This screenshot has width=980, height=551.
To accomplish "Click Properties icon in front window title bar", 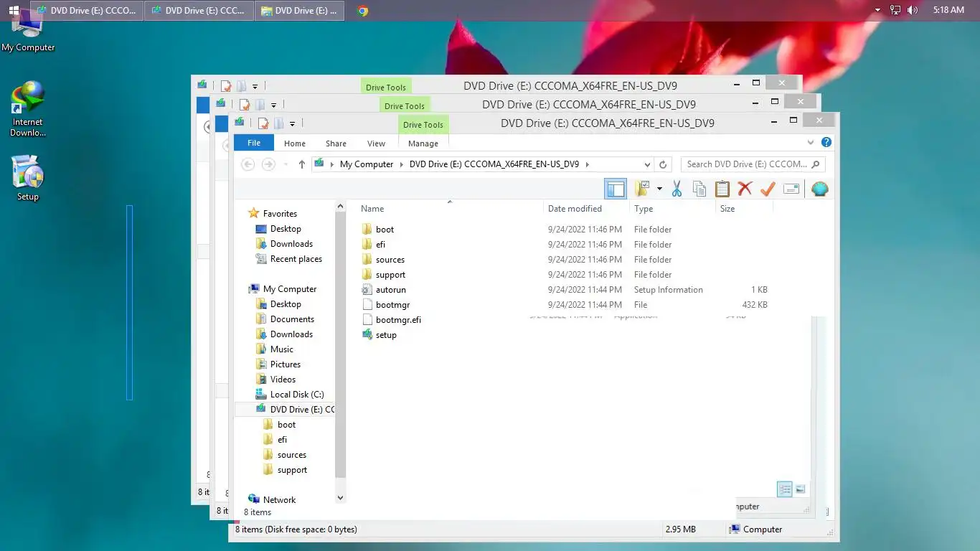I will (263, 123).
